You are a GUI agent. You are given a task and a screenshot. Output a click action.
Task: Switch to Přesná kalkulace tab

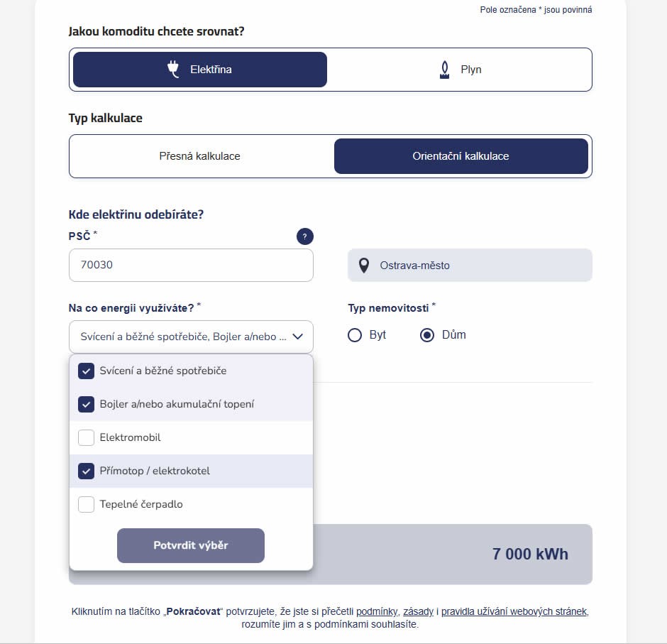coord(199,156)
